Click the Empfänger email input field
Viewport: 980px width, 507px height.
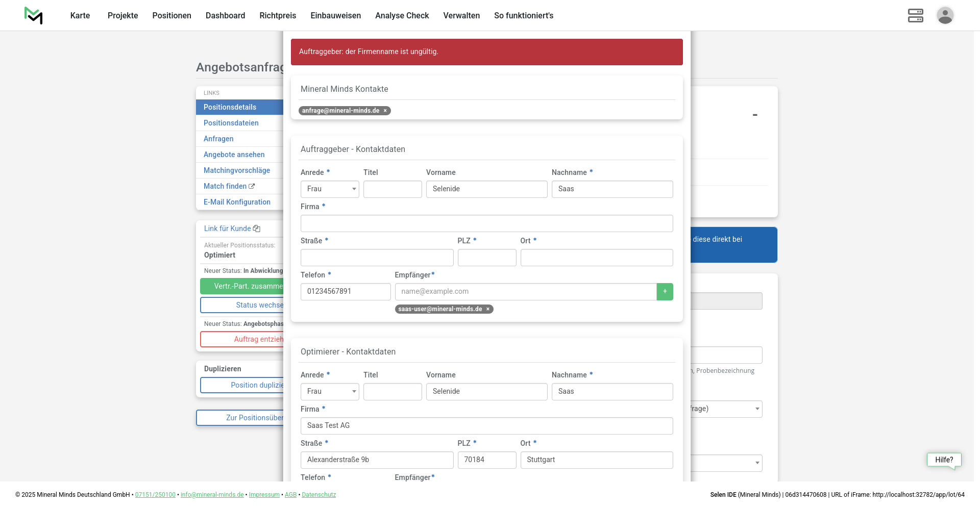pyautogui.click(x=525, y=292)
